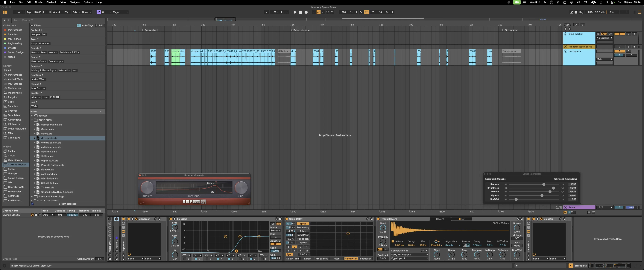The image size is (644, 270).
Task: Jump to next locator arrow
Action: coord(569,29)
